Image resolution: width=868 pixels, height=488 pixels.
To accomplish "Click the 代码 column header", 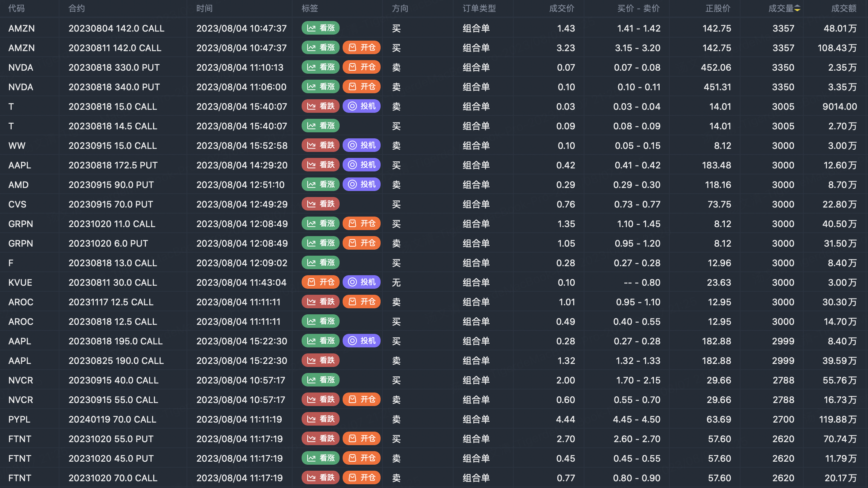I will pos(17,9).
